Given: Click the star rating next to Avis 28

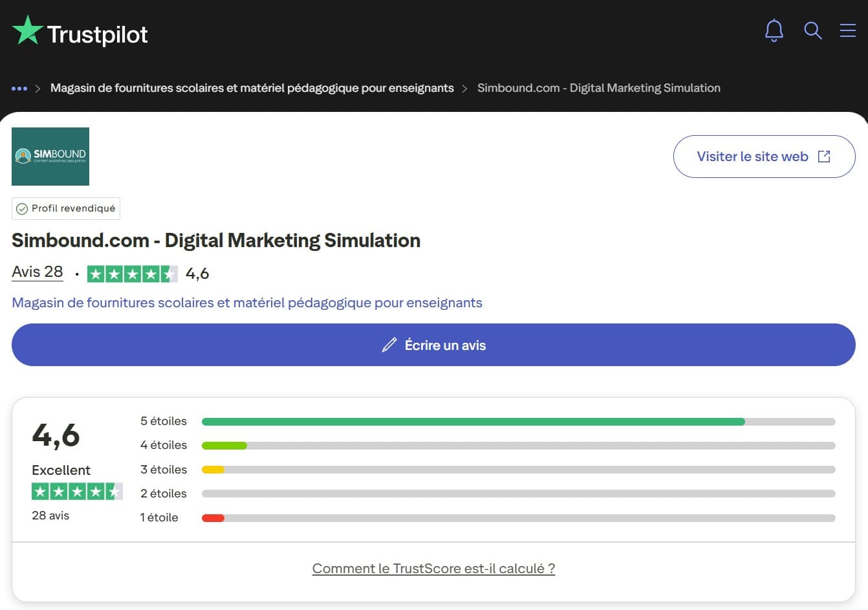Looking at the screenshot, I should pyautogui.click(x=133, y=273).
